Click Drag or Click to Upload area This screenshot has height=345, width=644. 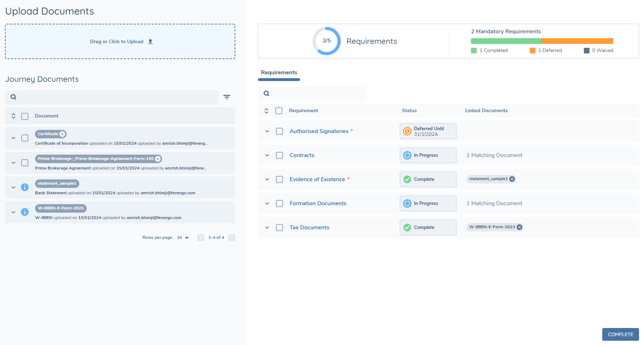(x=120, y=41)
